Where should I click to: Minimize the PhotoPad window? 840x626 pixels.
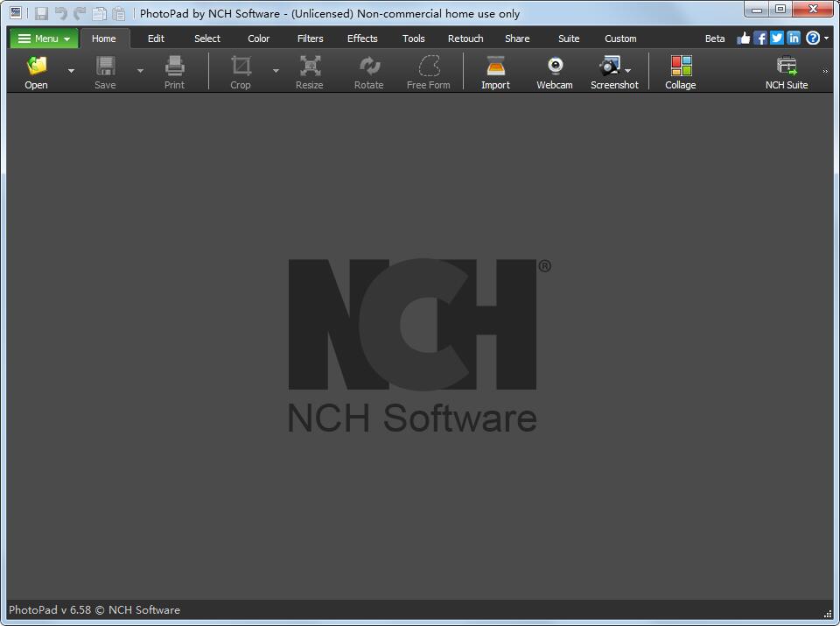[756, 9]
